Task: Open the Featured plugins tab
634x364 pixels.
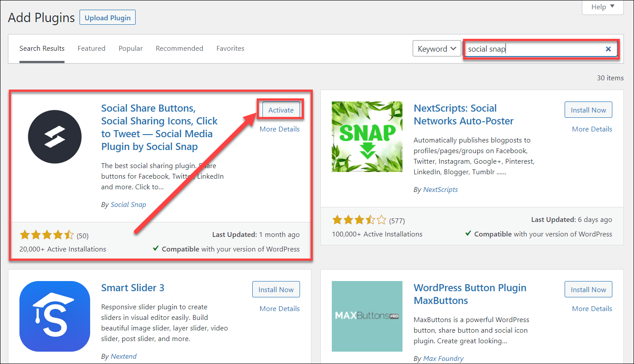Action: [x=91, y=49]
